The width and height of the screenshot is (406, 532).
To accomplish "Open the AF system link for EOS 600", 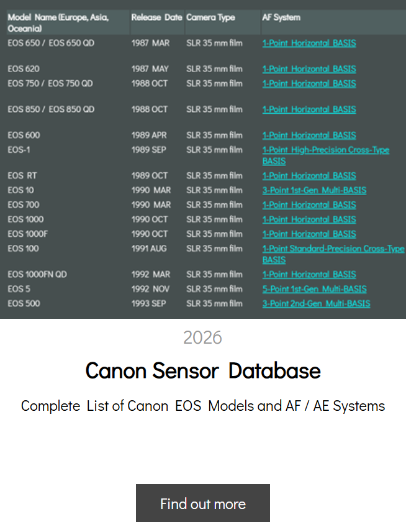I will pyautogui.click(x=309, y=135).
